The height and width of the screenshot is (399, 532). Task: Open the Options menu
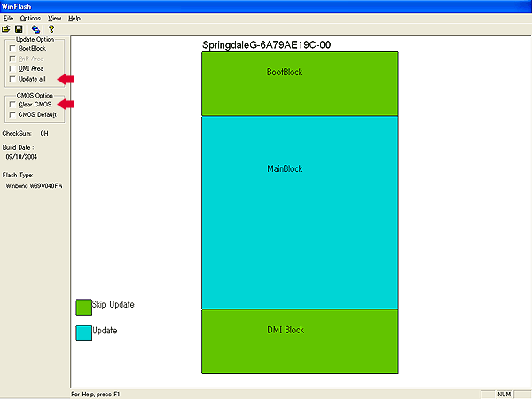pos(30,18)
